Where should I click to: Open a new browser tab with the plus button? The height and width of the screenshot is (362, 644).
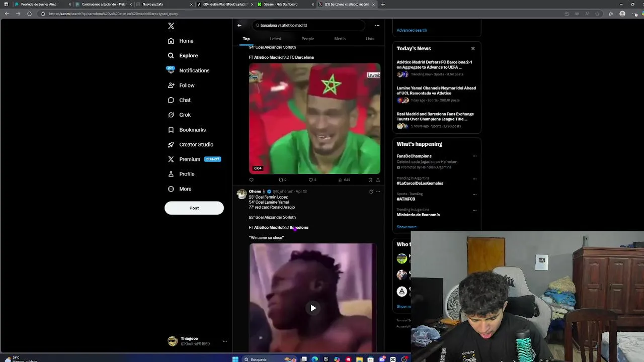383,4
